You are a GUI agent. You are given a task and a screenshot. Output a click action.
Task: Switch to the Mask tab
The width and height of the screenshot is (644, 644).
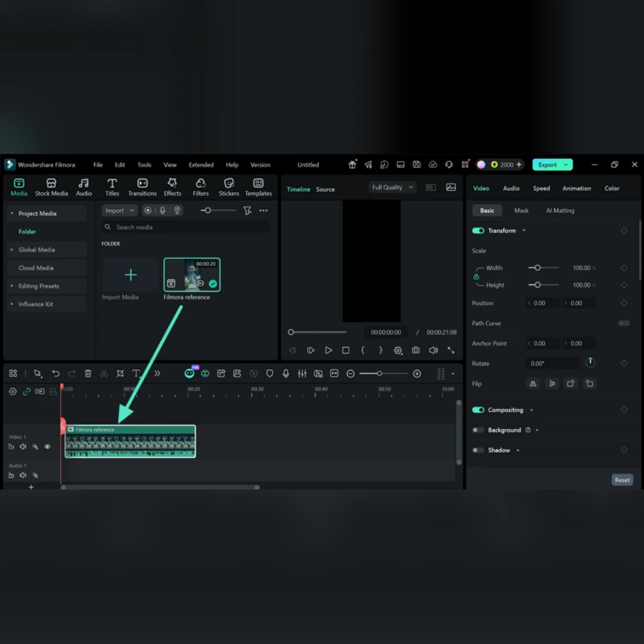[x=521, y=210]
